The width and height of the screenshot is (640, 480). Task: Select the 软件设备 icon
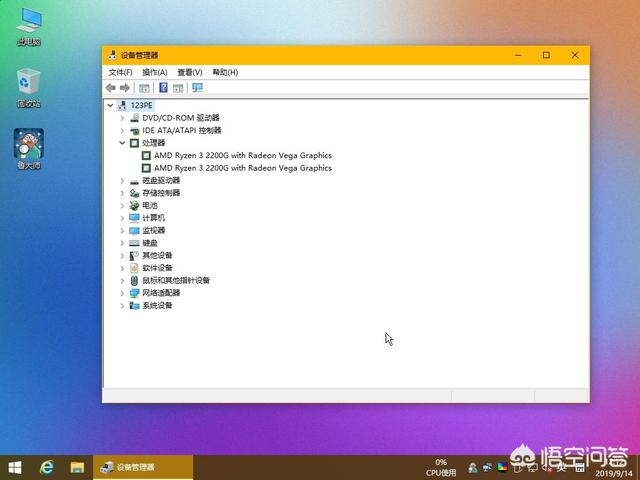(x=134, y=268)
